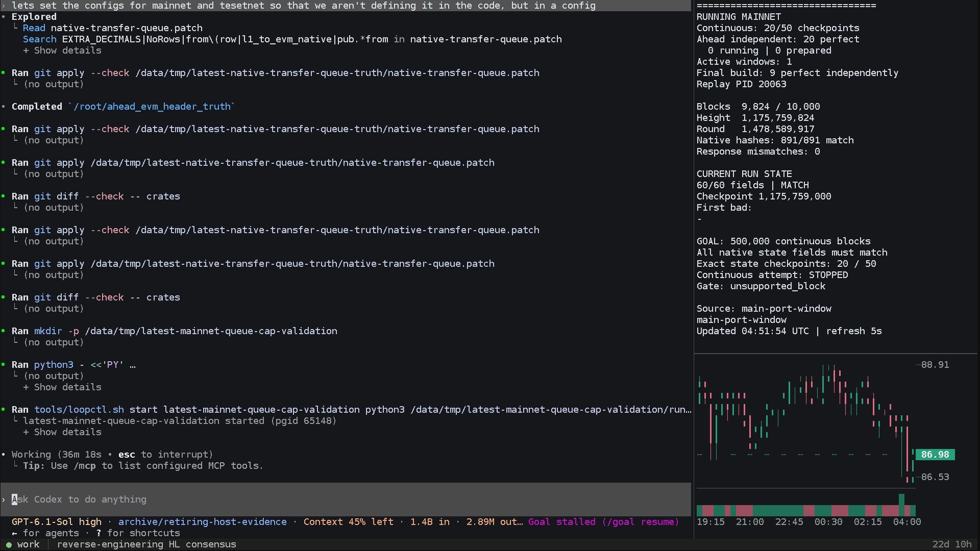Click the Blocks 9,824 / 10,000 line
This screenshot has height=551, width=980.
(758, 107)
